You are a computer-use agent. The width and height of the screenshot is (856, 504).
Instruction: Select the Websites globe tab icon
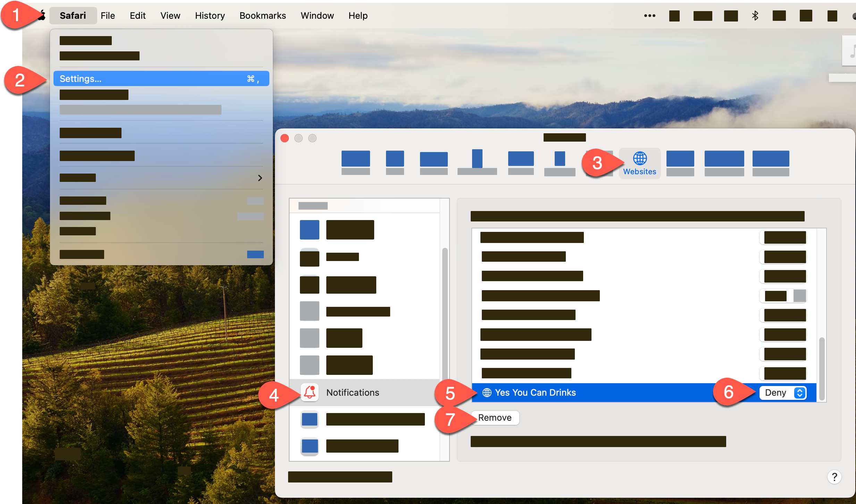(640, 159)
